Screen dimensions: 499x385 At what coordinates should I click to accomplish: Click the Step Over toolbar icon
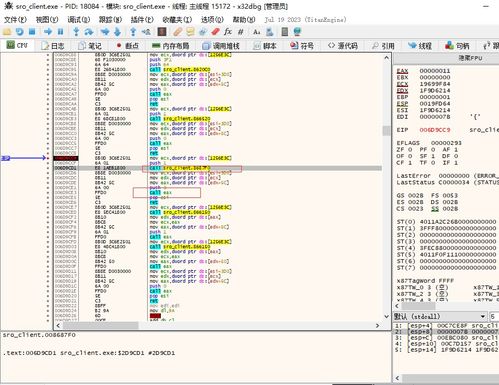pos(89,32)
